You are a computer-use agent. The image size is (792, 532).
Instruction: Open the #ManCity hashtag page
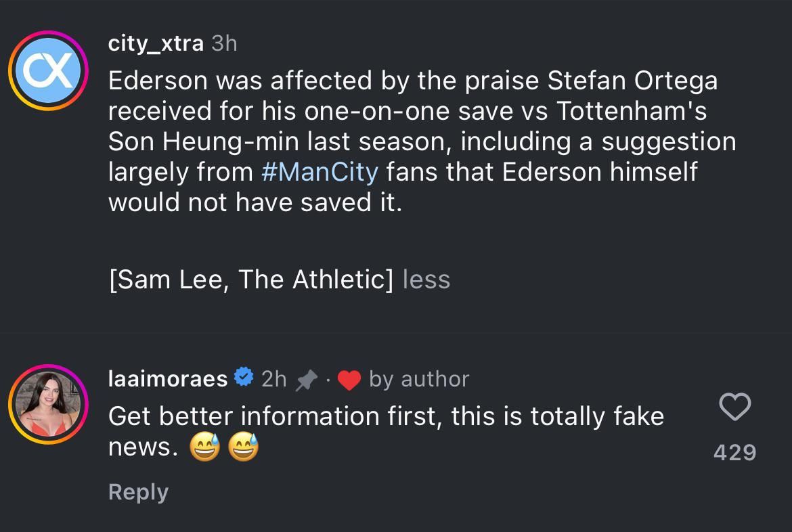point(320,172)
